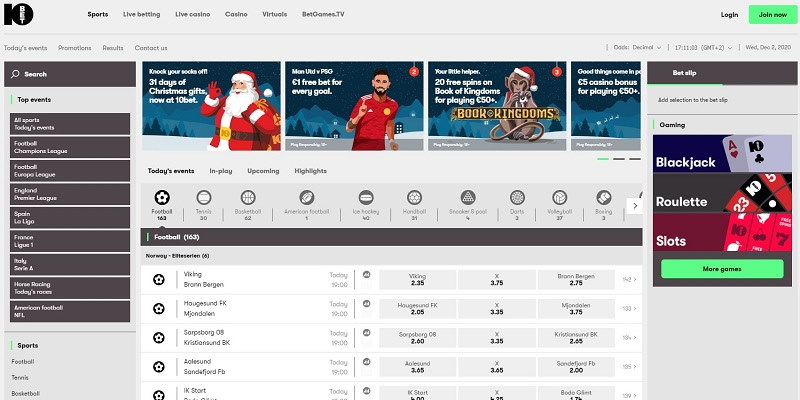Open stats icon for Sarpsborg 08 match

click(x=366, y=333)
